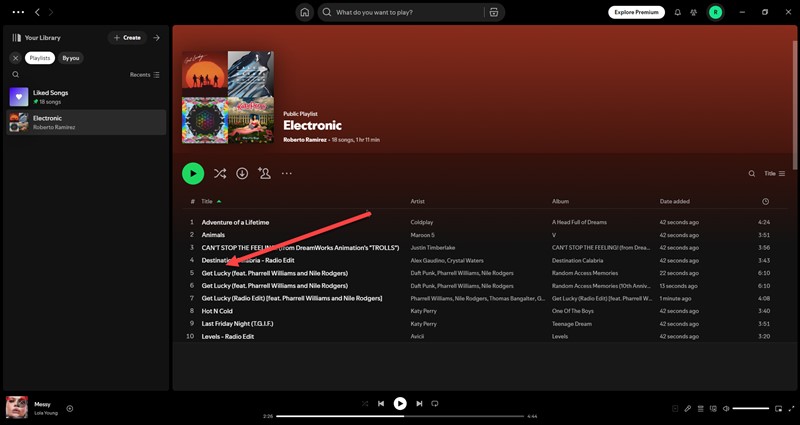This screenshot has height=425, width=800.
Task: Click the Messy album art thumbnail
Action: tap(17, 407)
